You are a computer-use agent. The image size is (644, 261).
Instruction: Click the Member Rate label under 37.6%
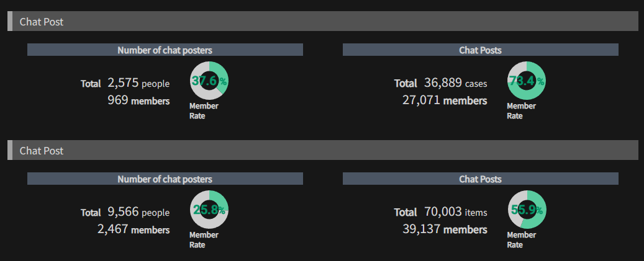pyautogui.click(x=204, y=111)
